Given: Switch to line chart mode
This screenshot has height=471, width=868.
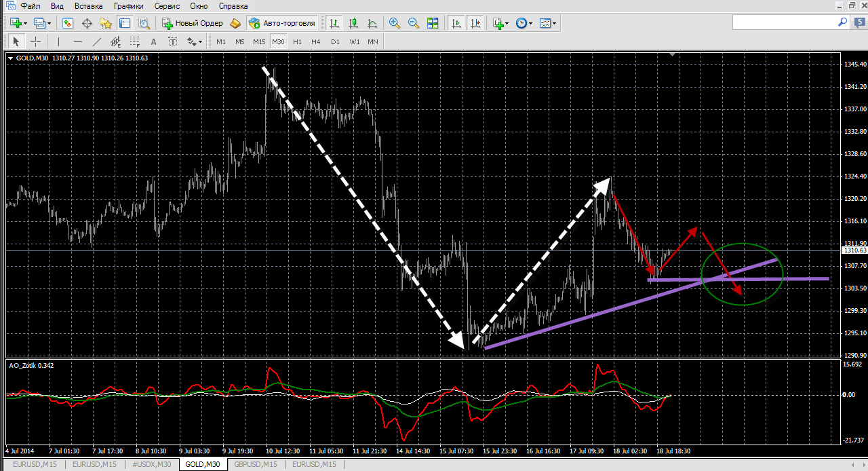Looking at the screenshot, I should click(x=372, y=23).
